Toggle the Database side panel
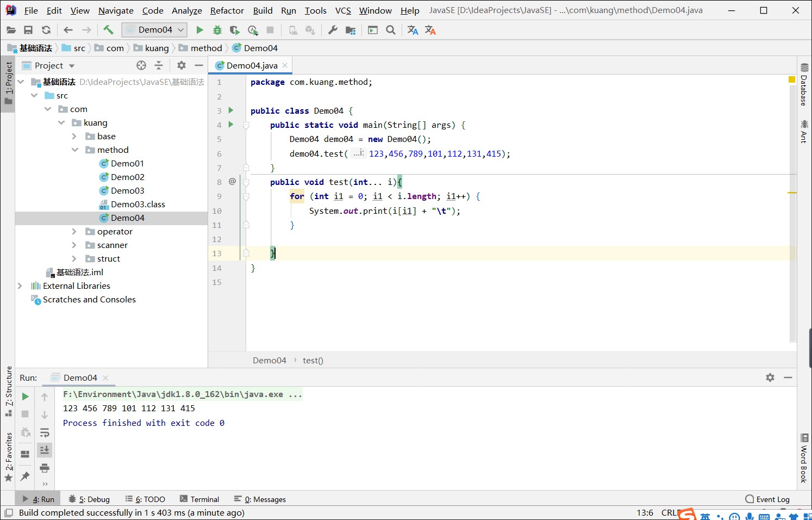 (x=804, y=85)
